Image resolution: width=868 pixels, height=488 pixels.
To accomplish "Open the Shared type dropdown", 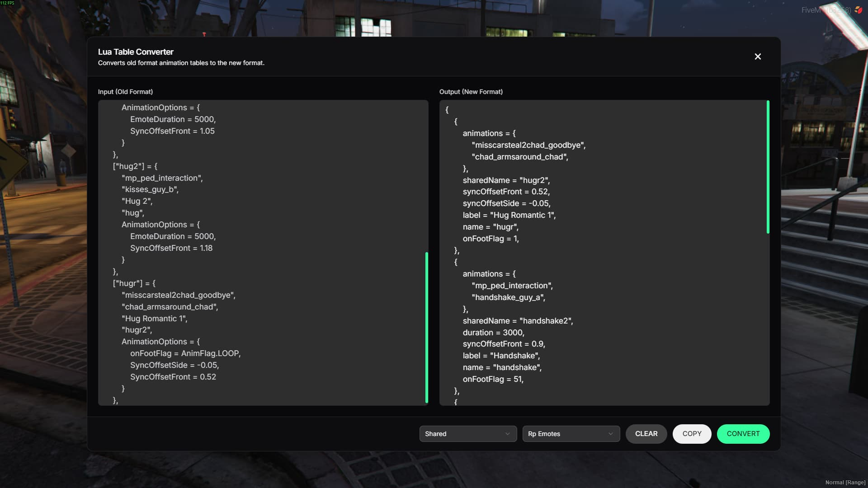I will click(467, 434).
